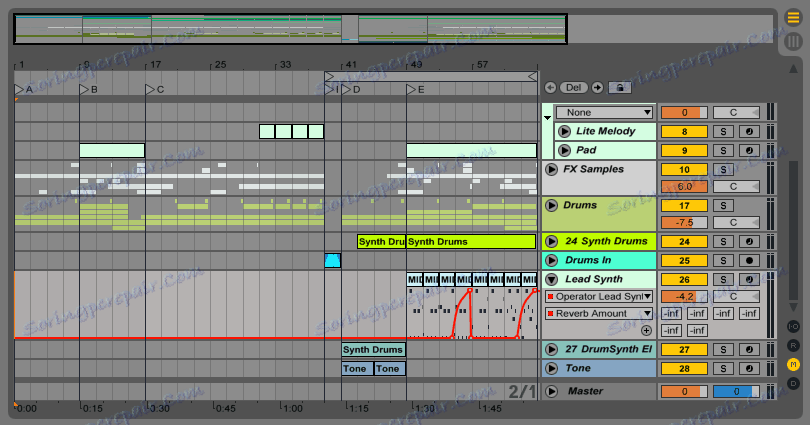Image resolution: width=810 pixels, height=425 pixels.
Task: Unfold the Master track
Action: coord(551,391)
